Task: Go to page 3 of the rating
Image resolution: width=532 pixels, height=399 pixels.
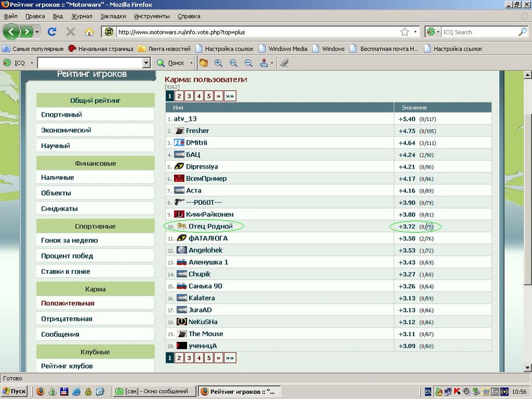Action: pyautogui.click(x=189, y=96)
